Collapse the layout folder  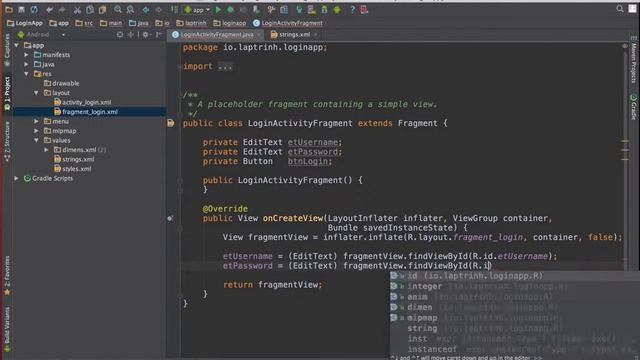tap(36, 93)
